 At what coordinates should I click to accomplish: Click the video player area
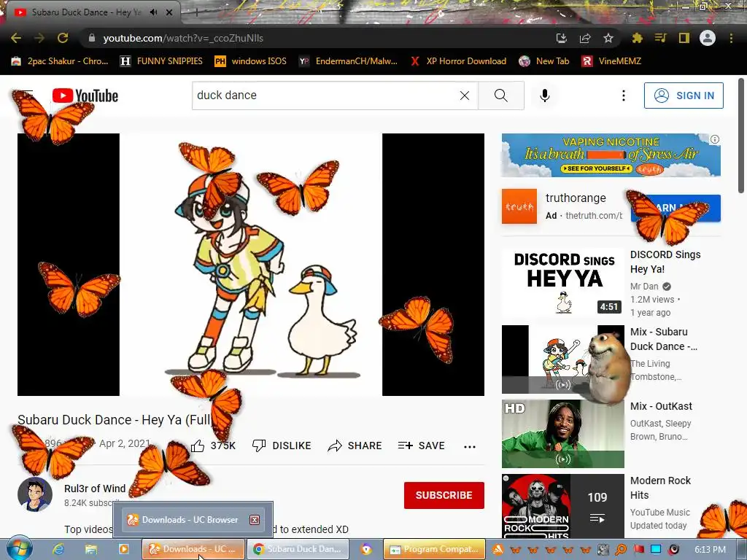[251, 264]
